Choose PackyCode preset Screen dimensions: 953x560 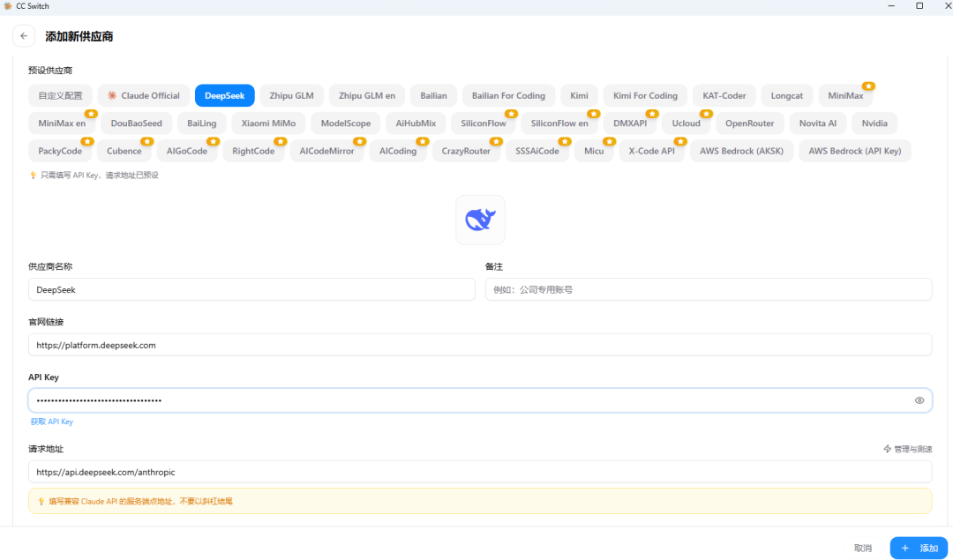[x=60, y=151]
